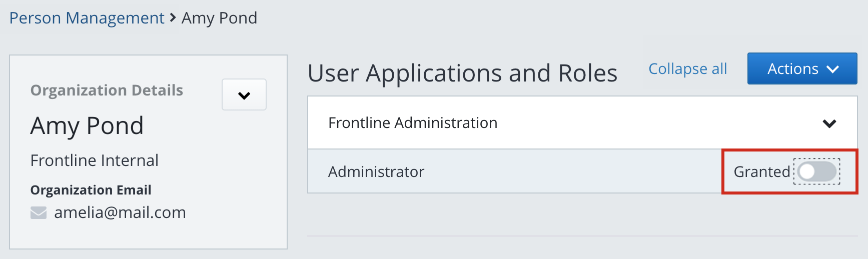Click the Organization Email label

pyautogui.click(x=91, y=190)
